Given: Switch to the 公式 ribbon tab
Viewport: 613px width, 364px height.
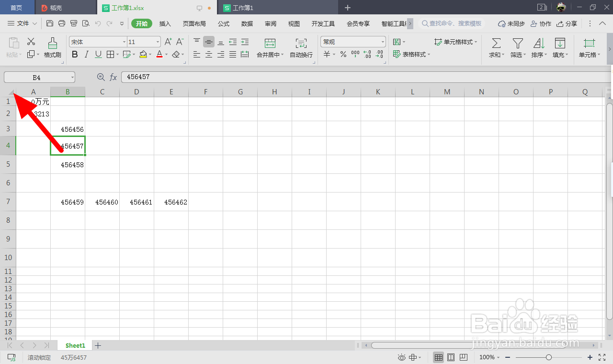Looking at the screenshot, I should pyautogui.click(x=224, y=23).
